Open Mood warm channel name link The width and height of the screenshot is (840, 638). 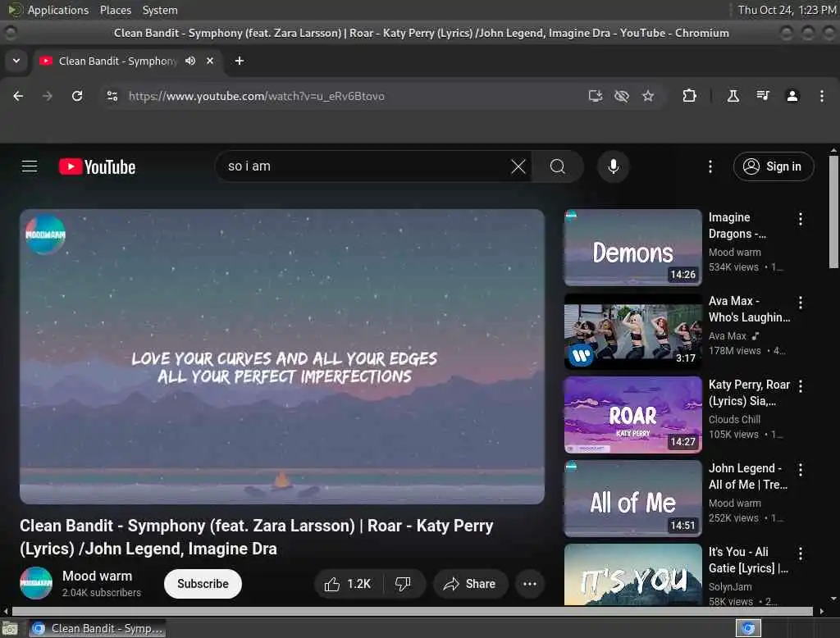97,576
